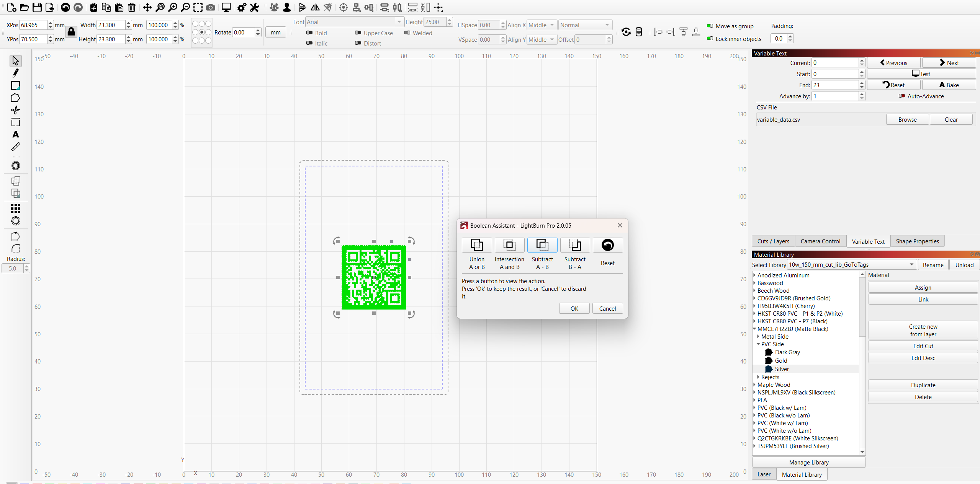980x484 pixels.
Task: Open Align X Middle dropdown
Action: point(542,25)
